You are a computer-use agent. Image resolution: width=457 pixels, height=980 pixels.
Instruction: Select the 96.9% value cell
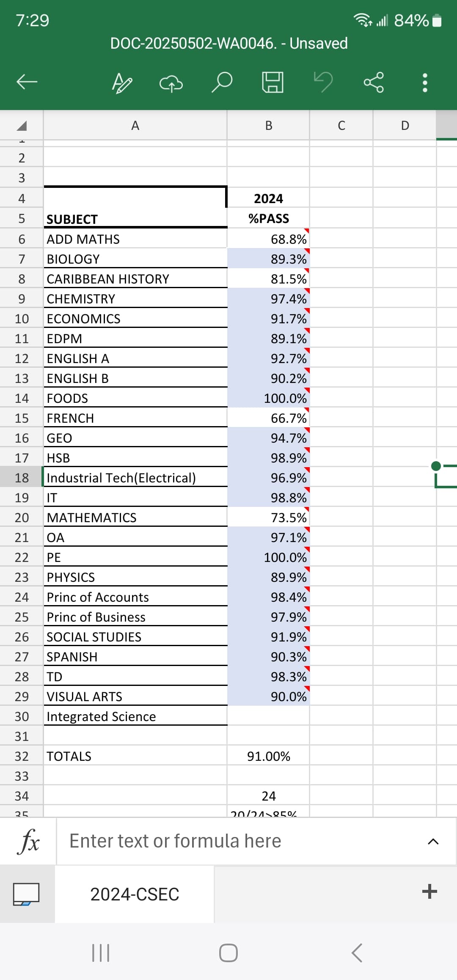tap(268, 478)
